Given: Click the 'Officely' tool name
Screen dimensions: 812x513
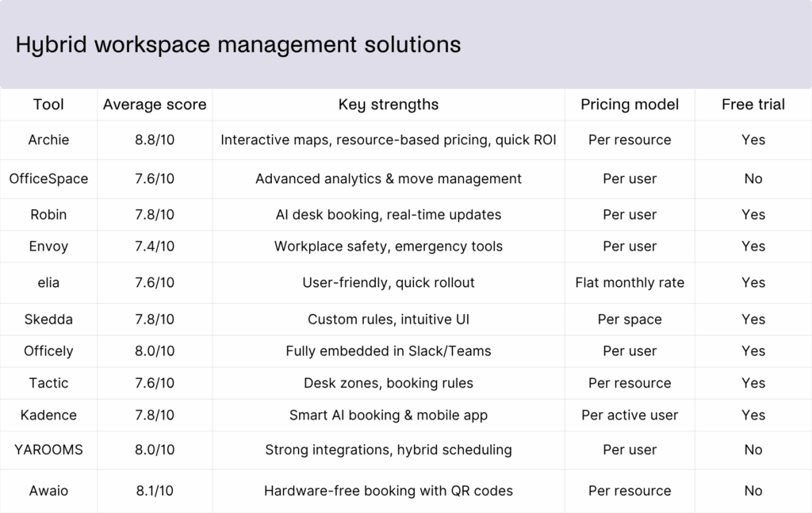Looking at the screenshot, I should coord(48,351).
